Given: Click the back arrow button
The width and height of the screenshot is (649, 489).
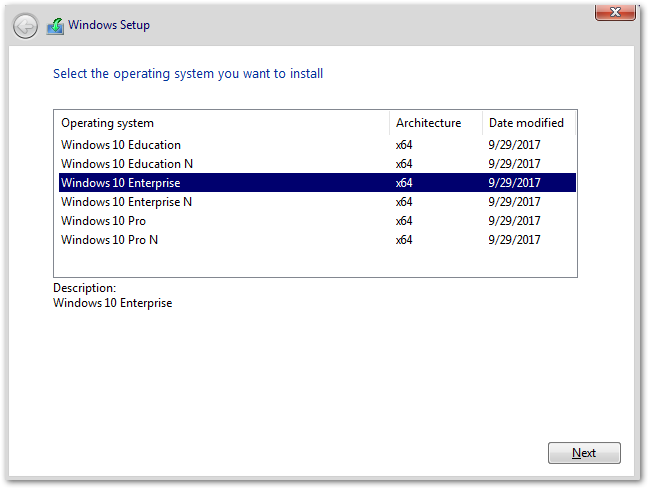Looking at the screenshot, I should point(25,26).
